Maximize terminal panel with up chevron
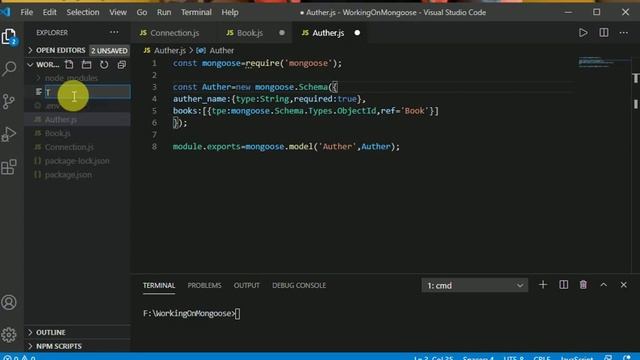640x360 pixels. 603,285
